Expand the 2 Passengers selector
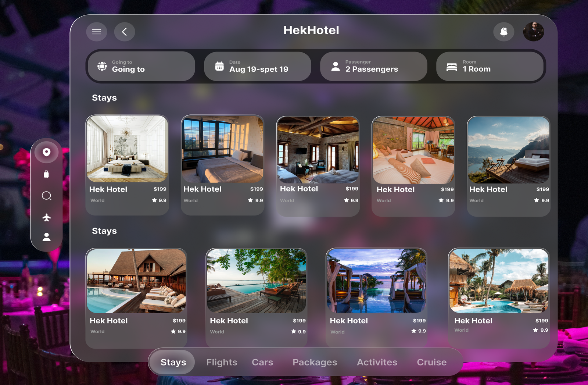Viewport: 588px width, 385px height. (374, 66)
